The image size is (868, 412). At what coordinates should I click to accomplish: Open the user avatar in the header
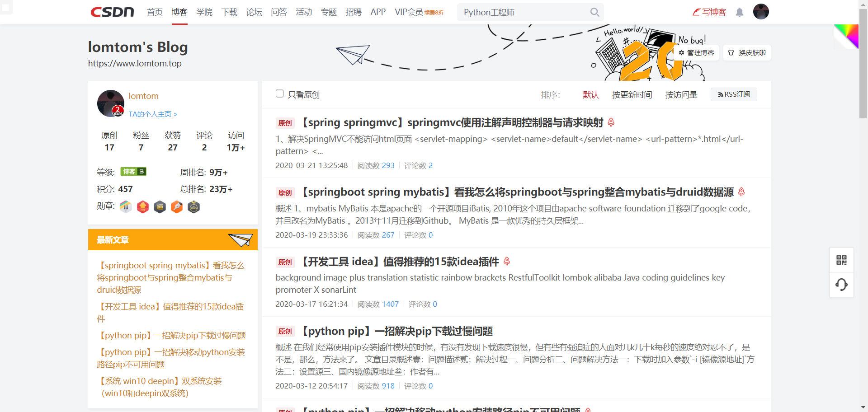(761, 12)
